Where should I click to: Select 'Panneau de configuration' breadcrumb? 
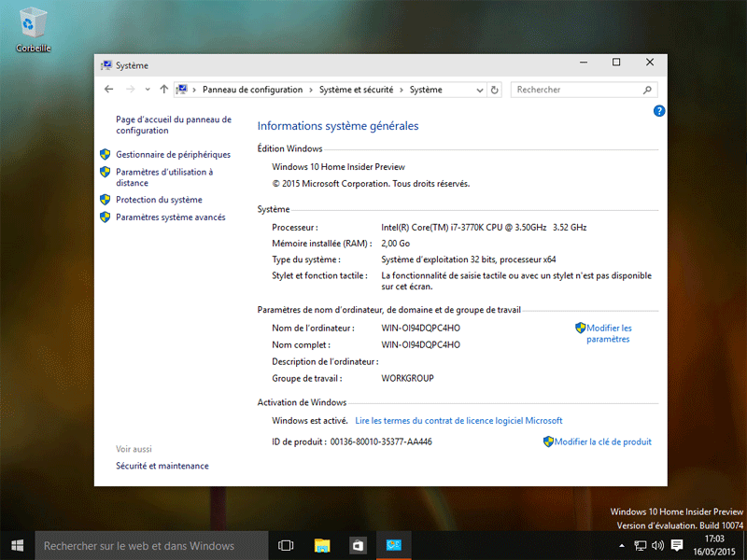(x=252, y=90)
